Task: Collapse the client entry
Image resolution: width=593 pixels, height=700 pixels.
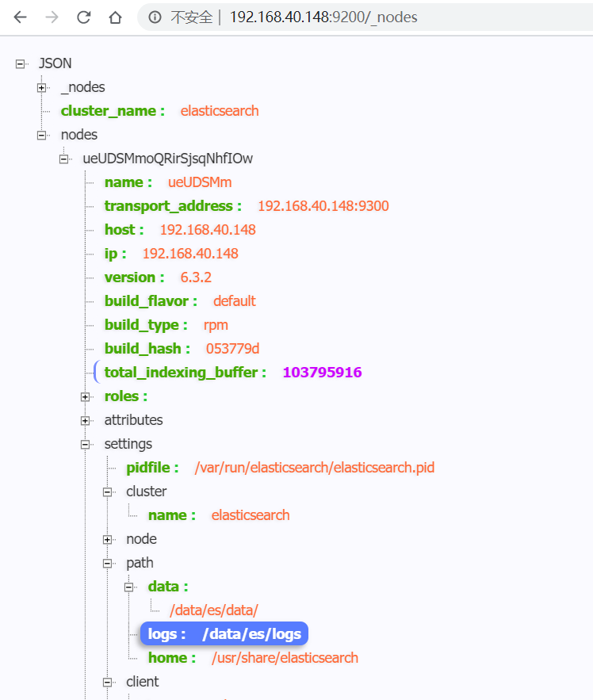Action: pos(107,682)
